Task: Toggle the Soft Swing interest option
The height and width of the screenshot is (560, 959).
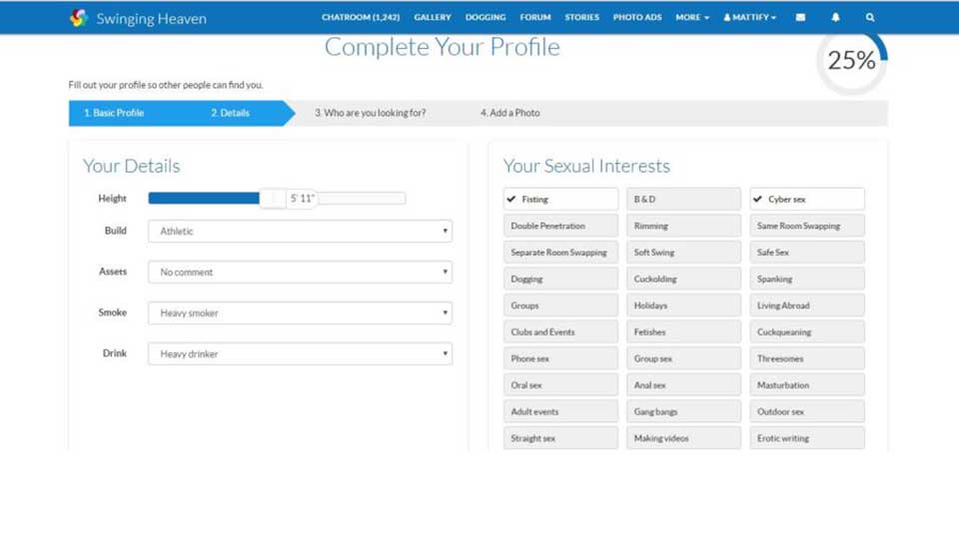Action: 683,253
